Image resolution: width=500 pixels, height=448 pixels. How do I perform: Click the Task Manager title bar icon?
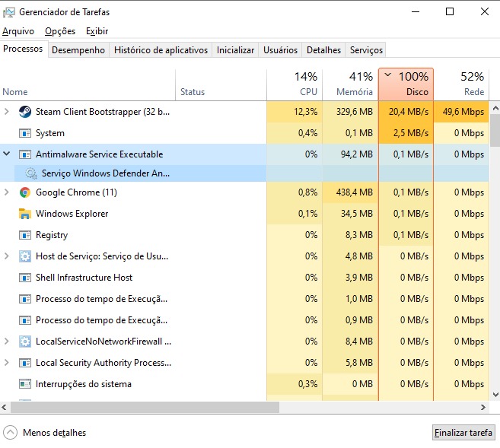9,12
